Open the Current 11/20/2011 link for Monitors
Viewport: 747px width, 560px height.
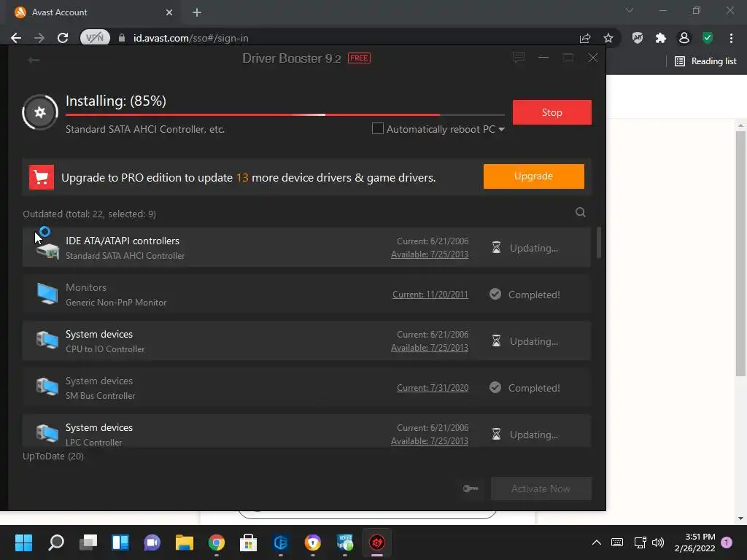tap(430, 295)
